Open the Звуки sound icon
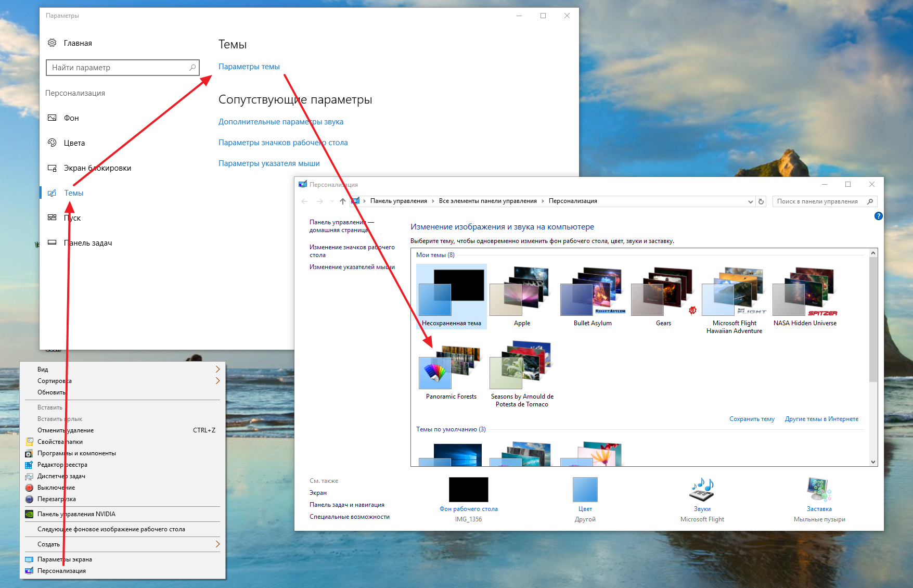 point(702,490)
